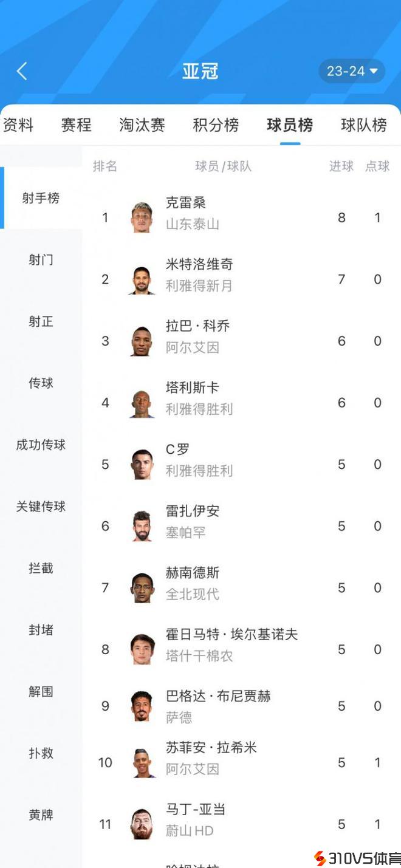Image resolution: width=401 pixels, height=868 pixels.
Task: Open the 23-24 season dropdown
Action: coord(352,71)
